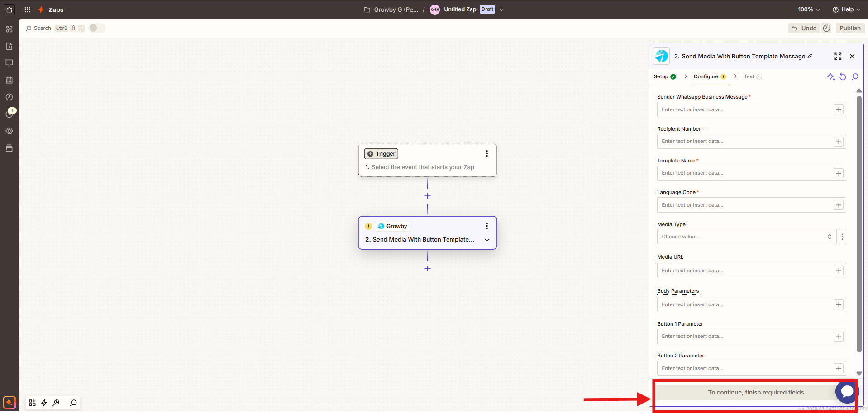Switch to the Configure tab
Image resolution: width=868 pixels, height=413 pixels.
(x=710, y=76)
